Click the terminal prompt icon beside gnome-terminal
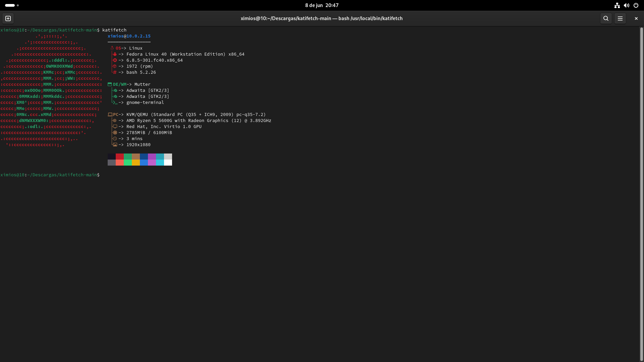This screenshot has height=362, width=644. (x=115, y=103)
